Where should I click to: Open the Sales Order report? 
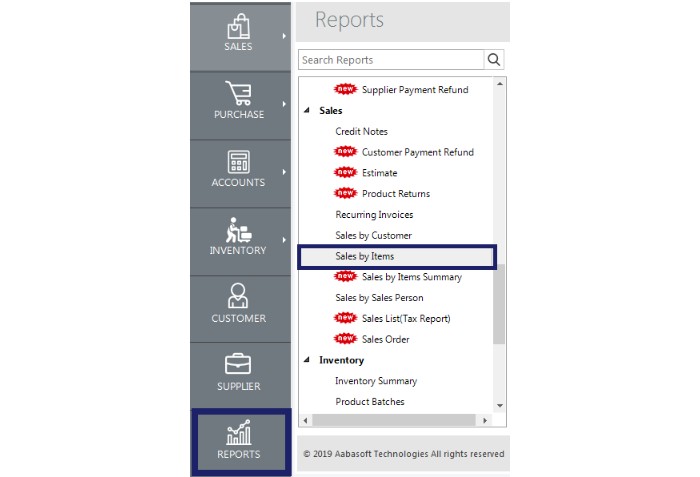tap(386, 339)
